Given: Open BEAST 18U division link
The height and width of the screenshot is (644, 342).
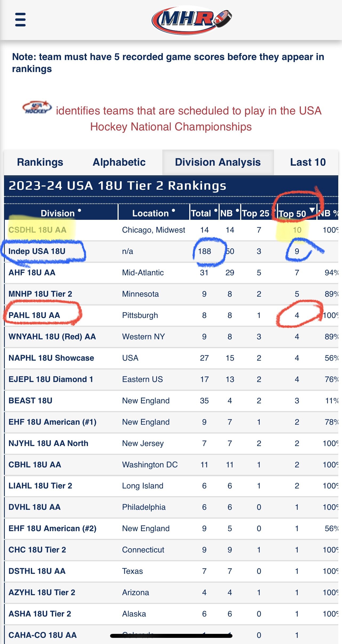Looking at the screenshot, I should (x=30, y=400).
